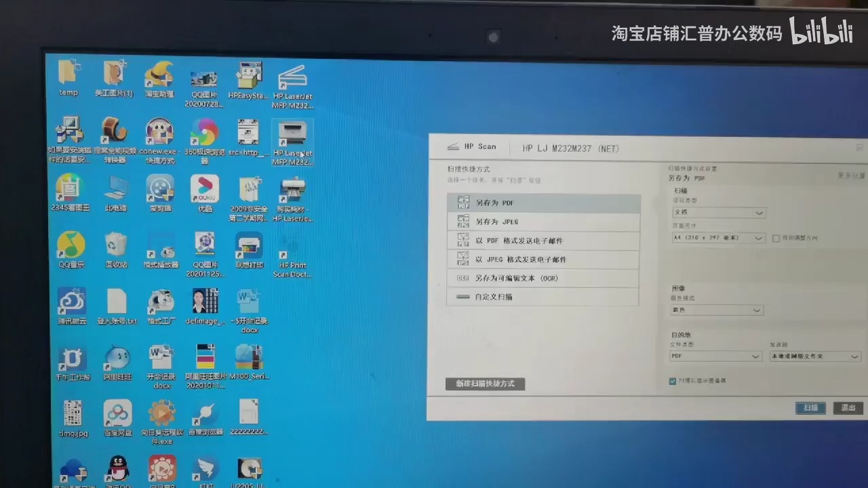This screenshot has height=488, width=868.
Task: Enable 自动调整方向 checkbox
Action: click(x=776, y=239)
